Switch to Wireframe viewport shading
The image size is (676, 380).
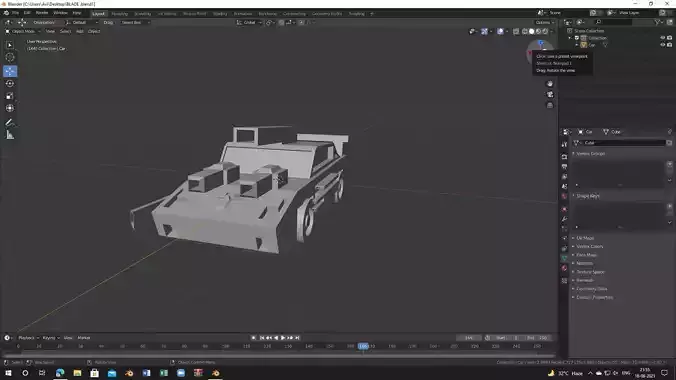click(x=525, y=31)
